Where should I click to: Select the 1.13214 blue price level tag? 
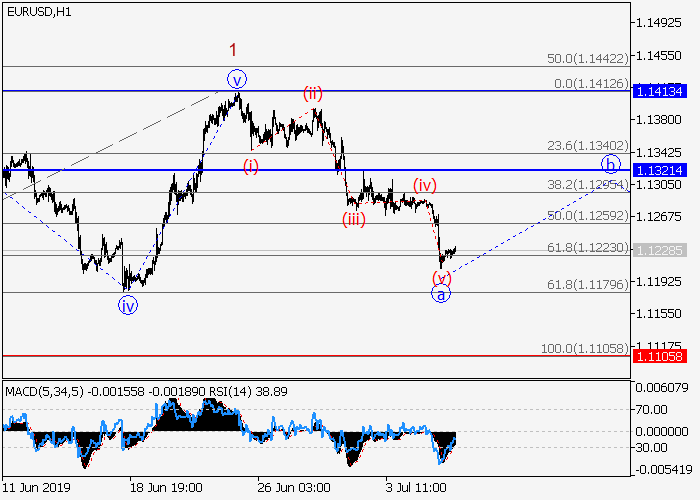tap(659, 170)
